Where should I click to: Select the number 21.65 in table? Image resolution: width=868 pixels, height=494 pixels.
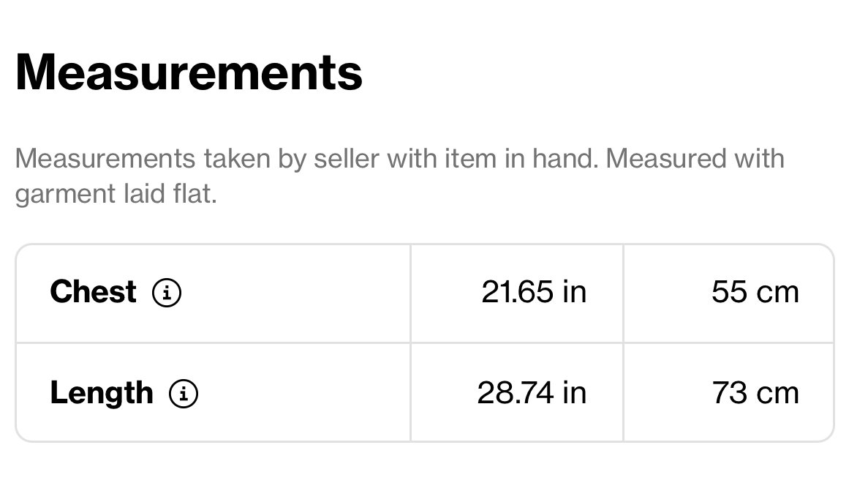(517, 292)
